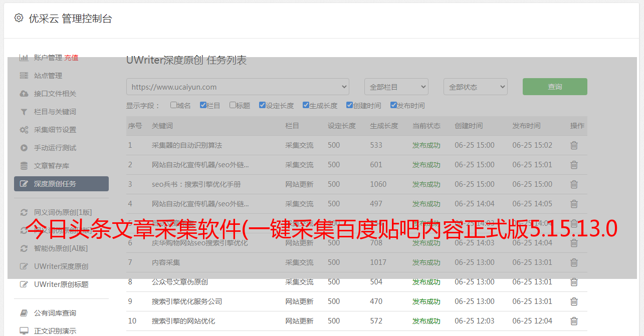Click the play icon next to 手动运行测试

(24, 148)
